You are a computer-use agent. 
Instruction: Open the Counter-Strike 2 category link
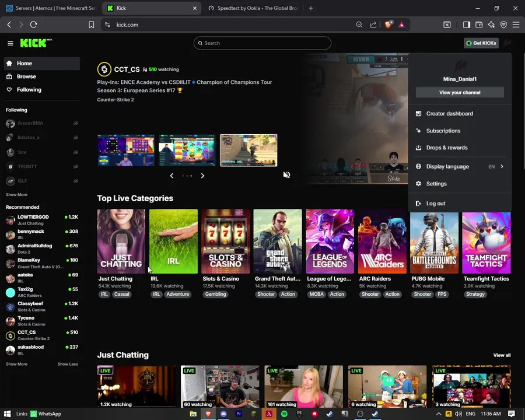115,100
